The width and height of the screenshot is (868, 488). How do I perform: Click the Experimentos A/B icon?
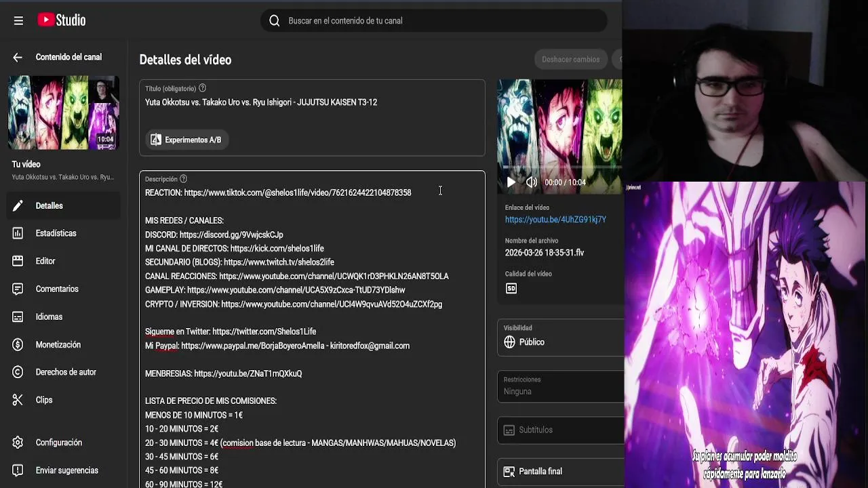pyautogui.click(x=156, y=140)
